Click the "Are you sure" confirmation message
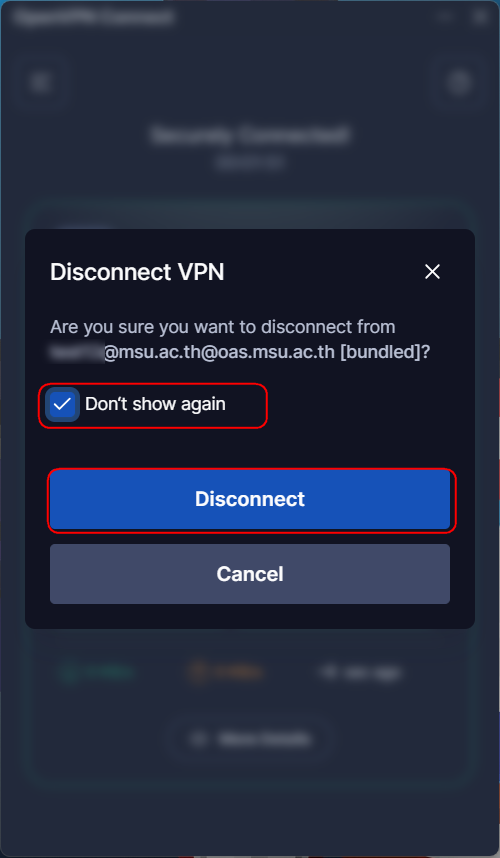This screenshot has width=500, height=858. point(240,339)
